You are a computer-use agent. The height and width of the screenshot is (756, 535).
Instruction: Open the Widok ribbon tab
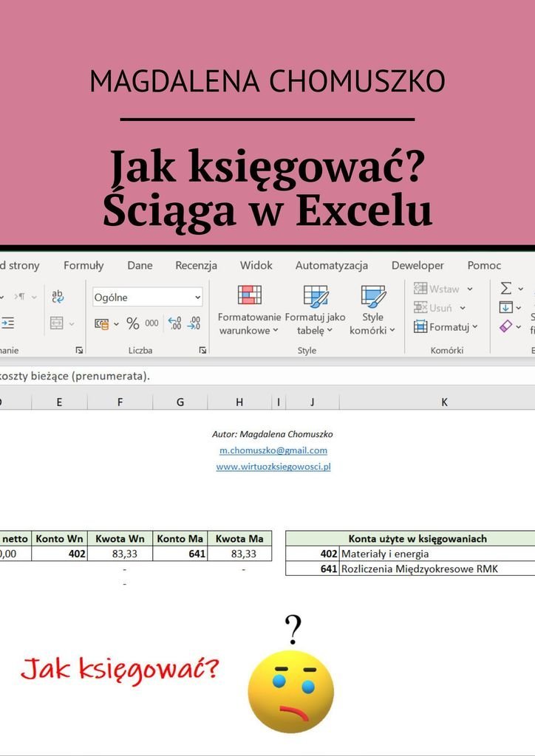point(256,266)
